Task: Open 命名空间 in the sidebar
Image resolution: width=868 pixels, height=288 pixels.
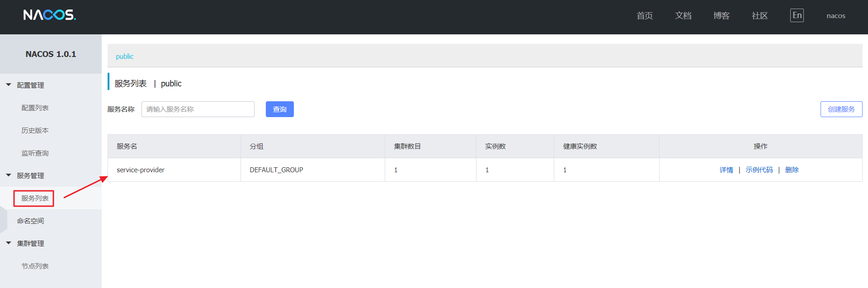Action: click(x=30, y=221)
